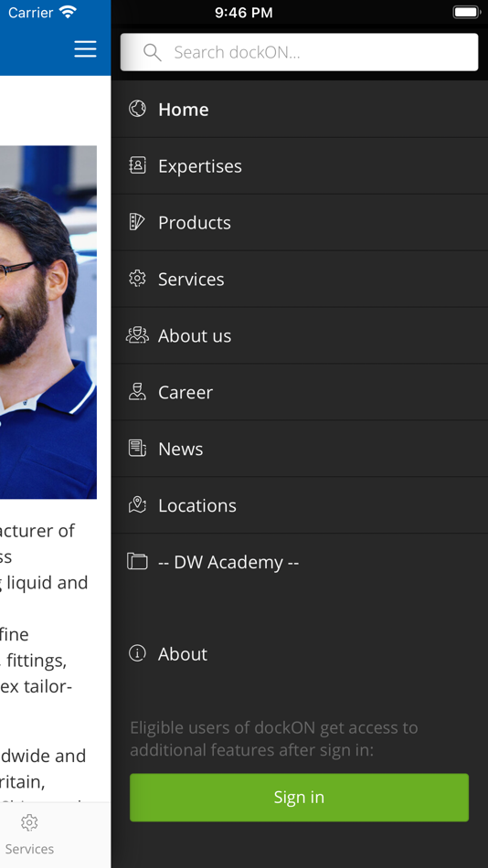The image size is (488, 868).
Task: Open Expertises from the side menu
Action: 300,166
